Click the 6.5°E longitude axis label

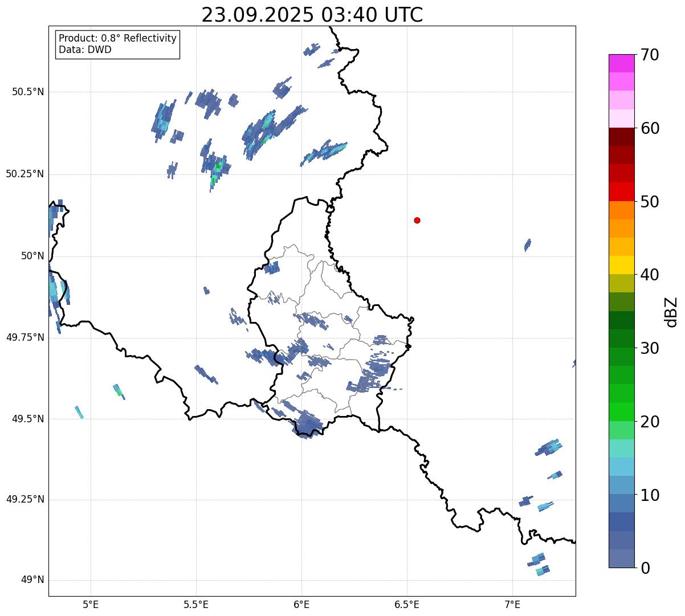point(407,604)
